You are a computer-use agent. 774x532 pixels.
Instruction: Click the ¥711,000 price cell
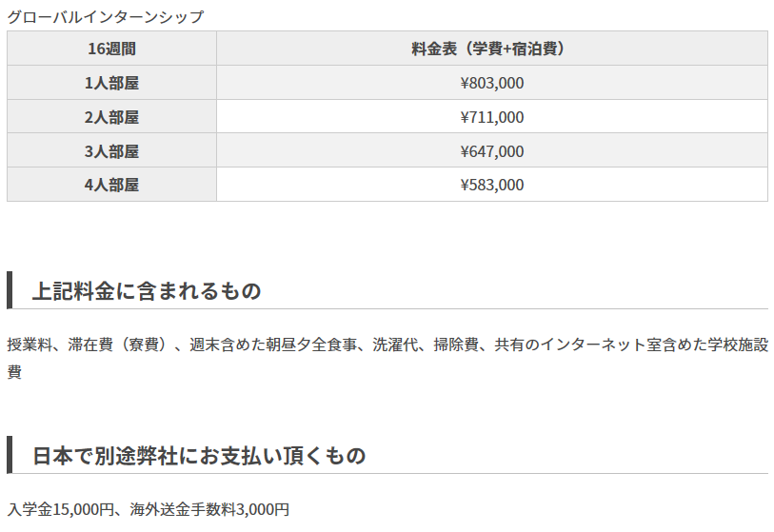(x=491, y=117)
